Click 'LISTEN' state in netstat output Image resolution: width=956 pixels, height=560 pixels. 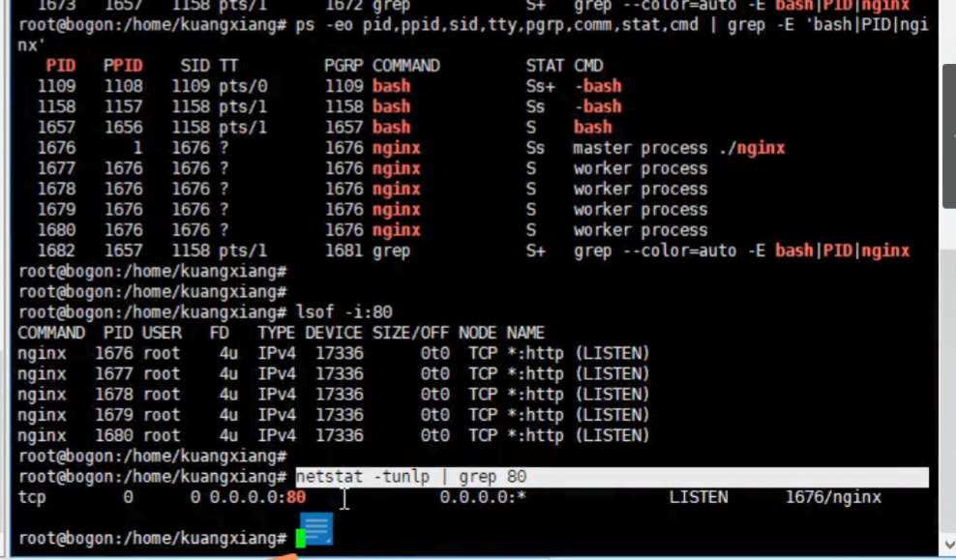[698, 497]
